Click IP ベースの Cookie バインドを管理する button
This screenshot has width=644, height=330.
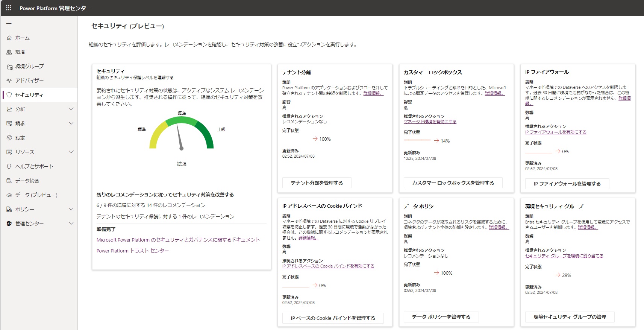(333, 318)
